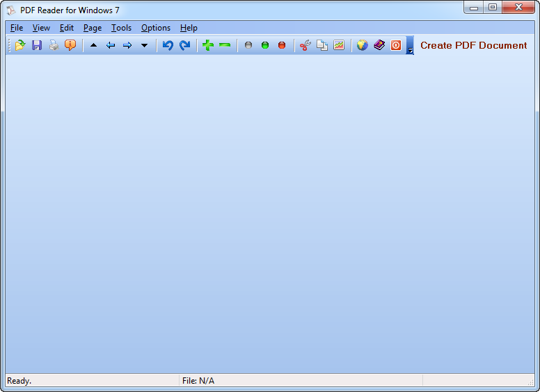Click the Create PDF Document link
540x392 pixels.
pos(473,45)
